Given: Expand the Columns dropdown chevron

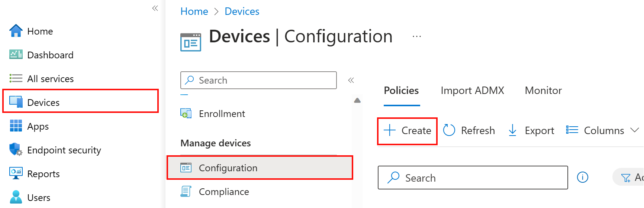Looking at the screenshot, I should [x=634, y=130].
